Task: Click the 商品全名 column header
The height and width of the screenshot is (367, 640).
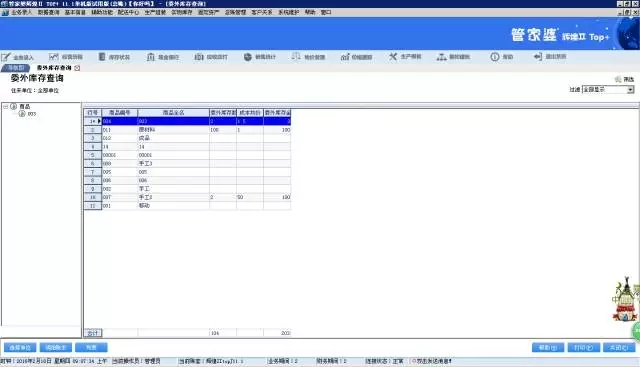Action: coord(173,112)
